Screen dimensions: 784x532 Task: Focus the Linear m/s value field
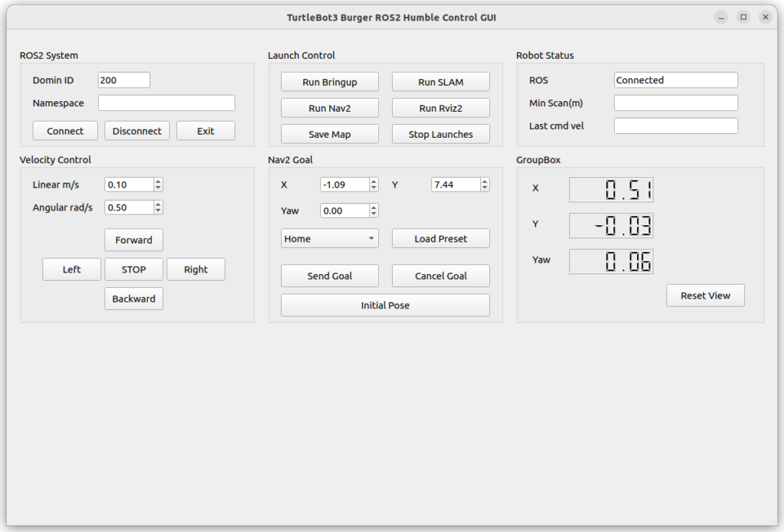(129, 184)
